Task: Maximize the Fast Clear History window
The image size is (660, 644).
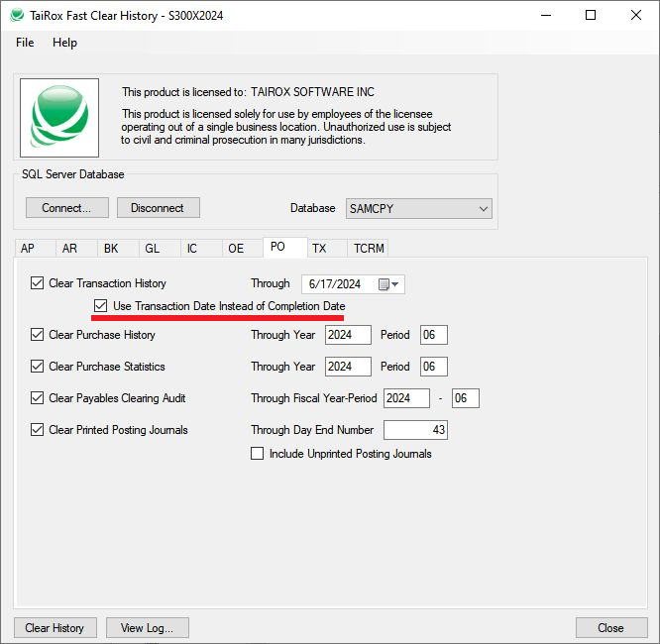Action: [x=591, y=15]
